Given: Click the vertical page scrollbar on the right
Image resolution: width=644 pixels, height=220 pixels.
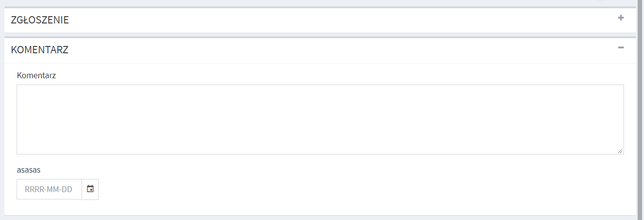Looking at the screenshot, I should pos(640,110).
